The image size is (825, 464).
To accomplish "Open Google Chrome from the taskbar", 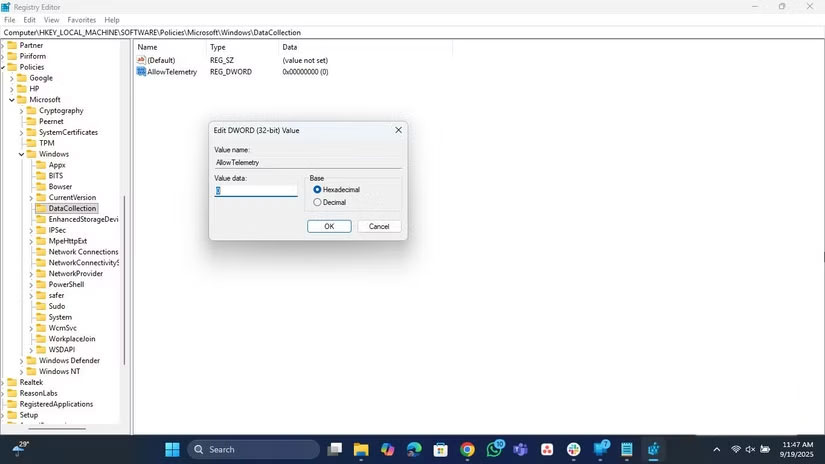I will click(x=467, y=449).
